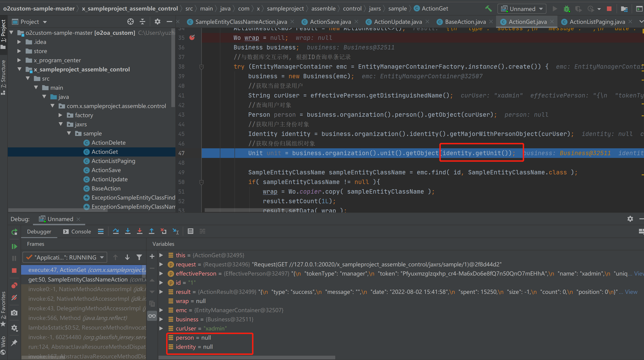Open the thread selector dropdown showing RUNNING
The width and height of the screenshot is (644, 360).
coord(65,257)
